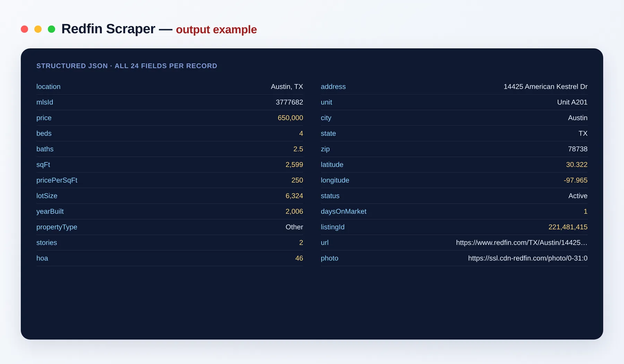The image size is (624, 364).
Task: Select the 'Redfin Scraper' title text
Action: coord(108,29)
